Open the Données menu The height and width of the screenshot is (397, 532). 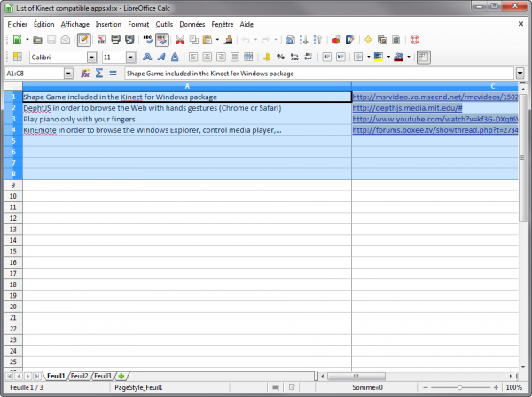pos(192,25)
